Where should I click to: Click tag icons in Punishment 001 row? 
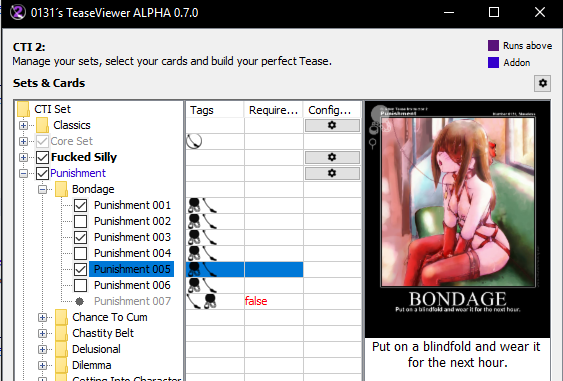pos(203,205)
